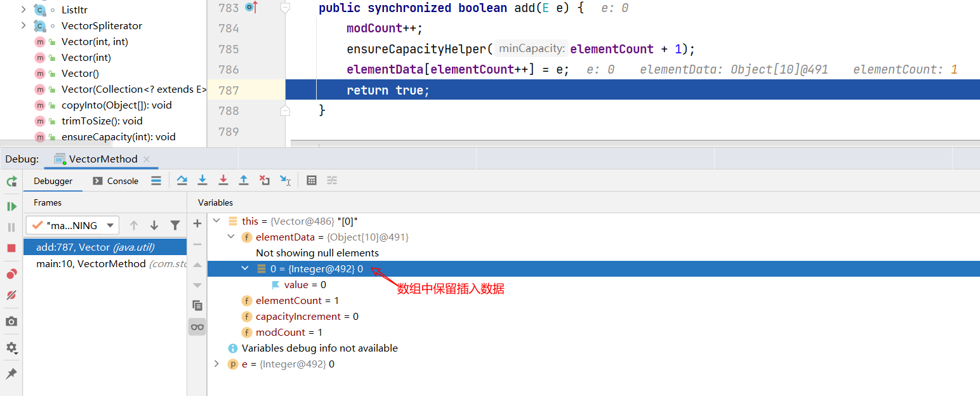
Task: Click the Duplicate Watch icon
Action: (x=197, y=306)
